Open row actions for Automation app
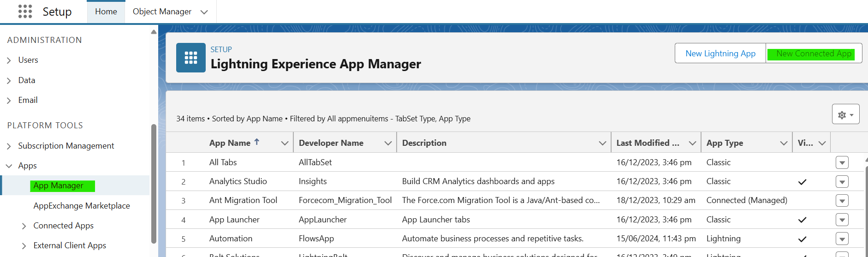The width and height of the screenshot is (868, 257). (842, 239)
